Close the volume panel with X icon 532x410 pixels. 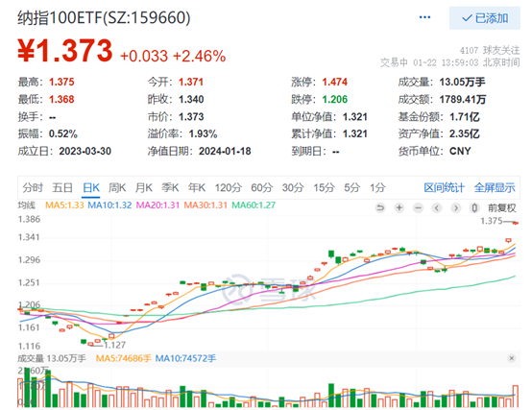(512, 358)
